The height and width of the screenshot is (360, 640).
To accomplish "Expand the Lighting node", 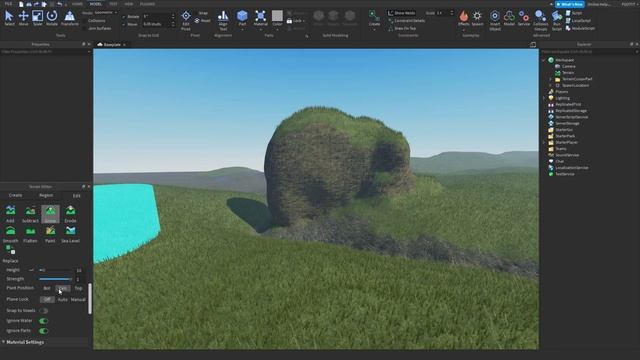I will [x=544, y=98].
